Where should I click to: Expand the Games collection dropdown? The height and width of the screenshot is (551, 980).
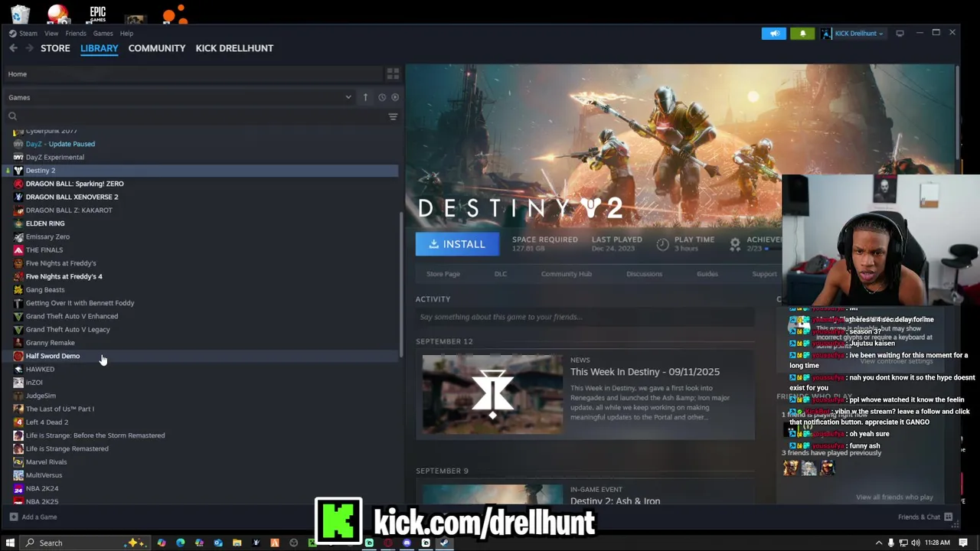coord(348,97)
